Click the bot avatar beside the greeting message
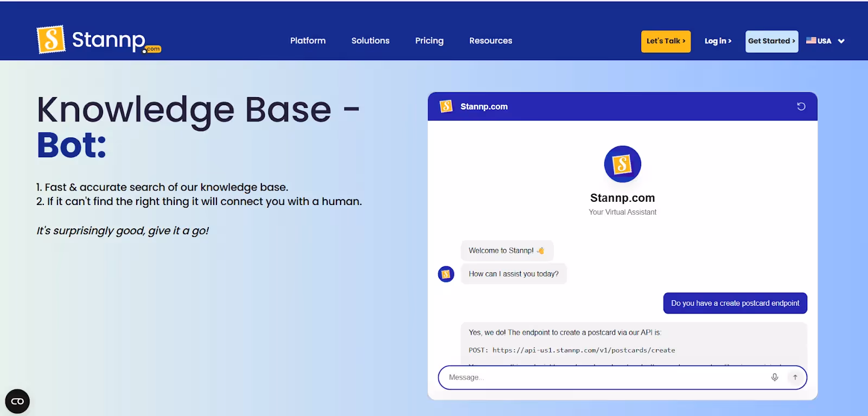The width and height of the screenshot is (868, 416). pos(446,274)
